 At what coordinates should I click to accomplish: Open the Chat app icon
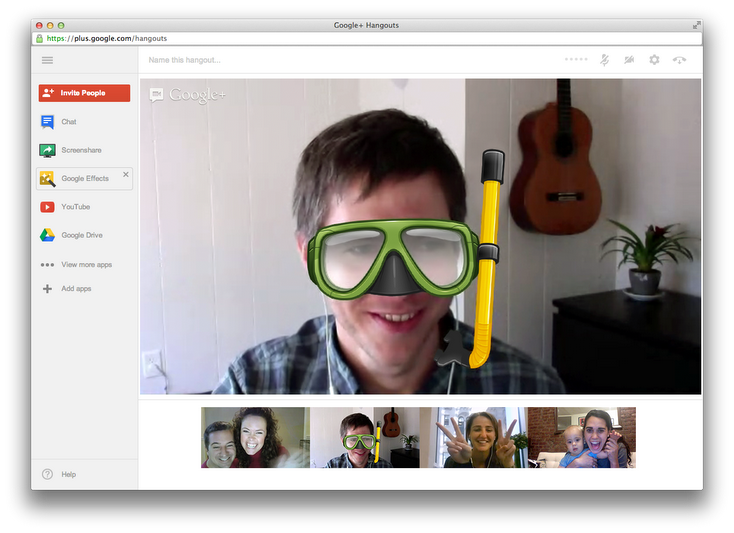pos(47,122)
